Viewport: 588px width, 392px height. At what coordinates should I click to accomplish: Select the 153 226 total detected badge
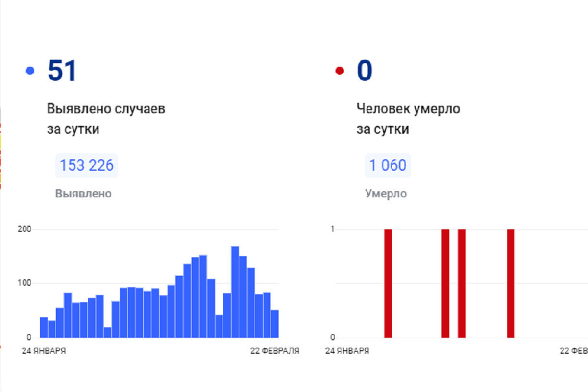coord(87,165)
